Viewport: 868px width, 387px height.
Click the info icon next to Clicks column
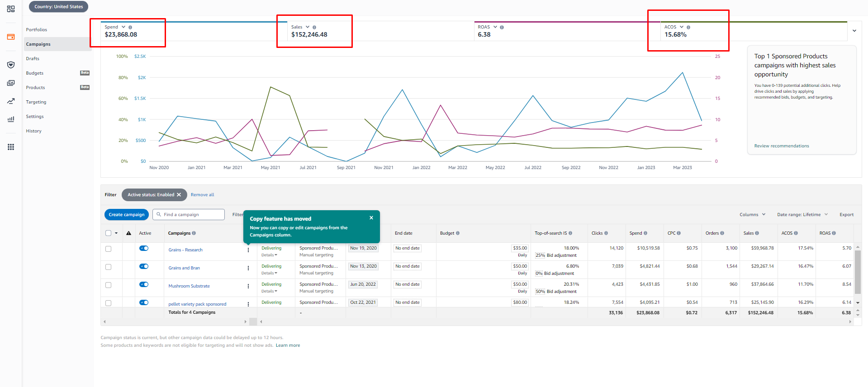tap(606, 233)
